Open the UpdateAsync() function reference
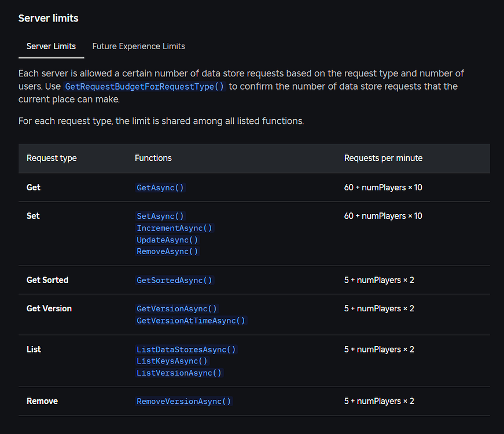The image size is (504, 434). click(167, 240)
